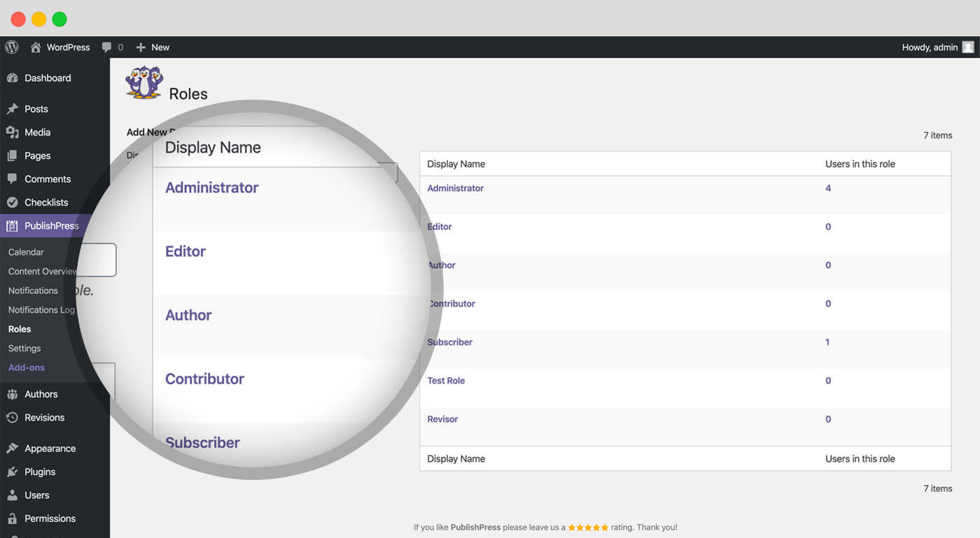Go to Content Overview submenu

[x=43, y=271]
